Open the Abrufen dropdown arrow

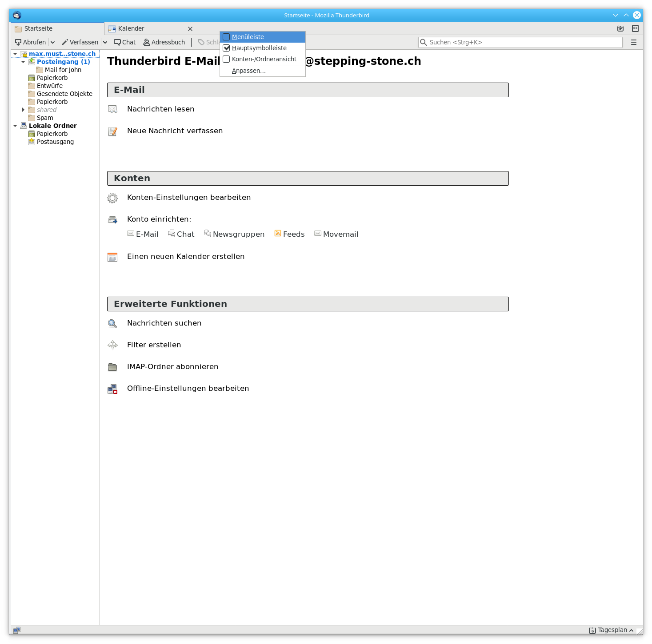52,42
